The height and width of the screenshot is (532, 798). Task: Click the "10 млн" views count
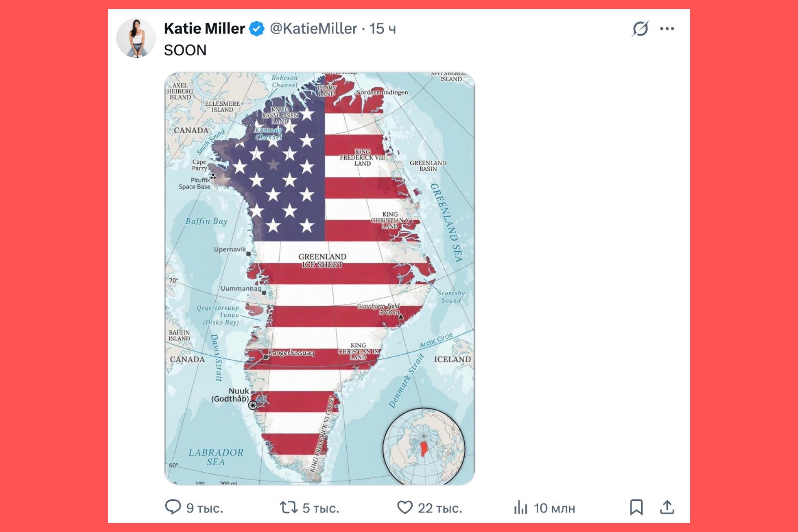coord(554,508)
